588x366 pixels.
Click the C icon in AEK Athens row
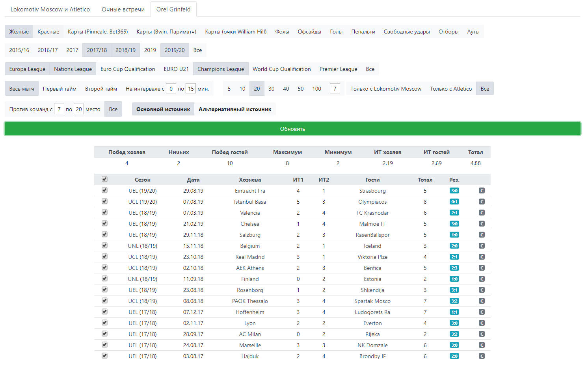click(x=482, y=268)
